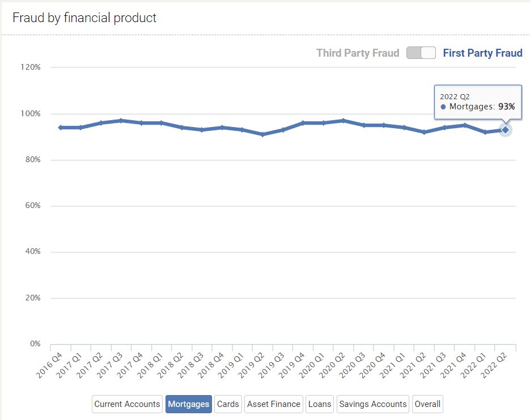Viewport: 530px width, 420px height.
Task: Select the Loans button
Action: coord(320,404)
